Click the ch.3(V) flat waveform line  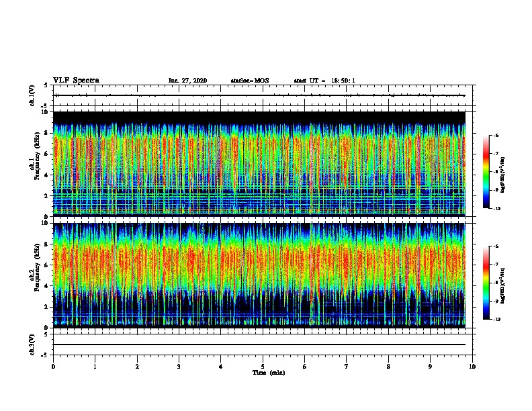click(x=259, y=345)
